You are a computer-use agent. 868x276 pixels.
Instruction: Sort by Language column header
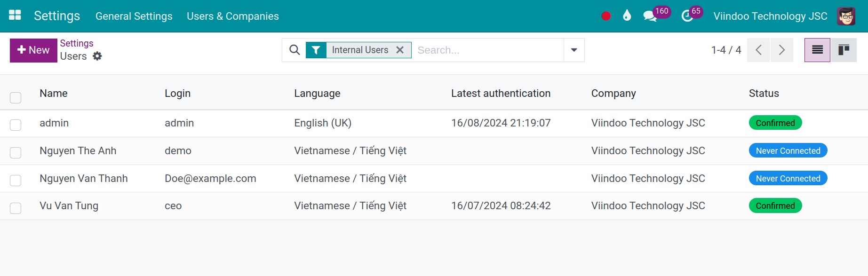point(317,93)
